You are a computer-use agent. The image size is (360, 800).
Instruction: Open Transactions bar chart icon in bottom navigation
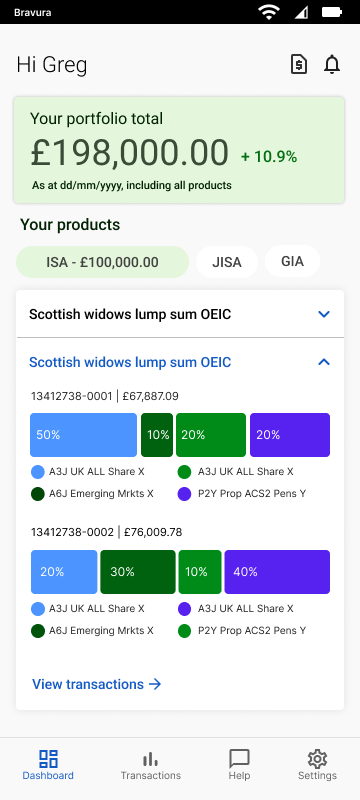click(150, 759)
